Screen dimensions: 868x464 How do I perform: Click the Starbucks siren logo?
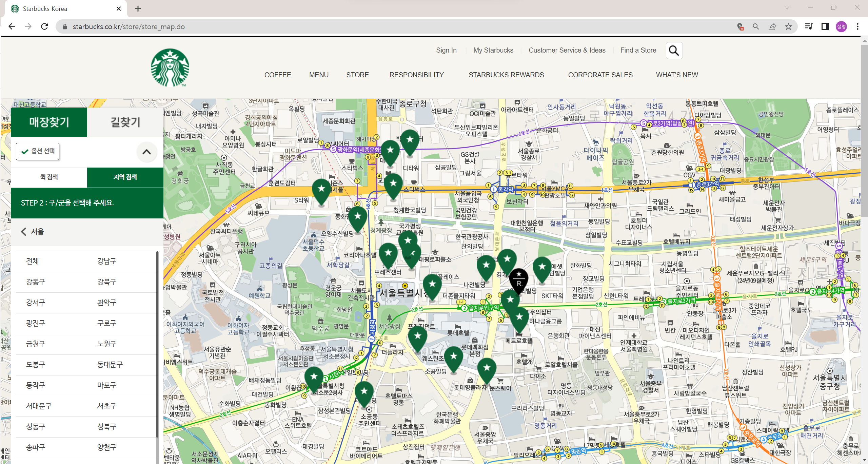(x=170, y=67)
